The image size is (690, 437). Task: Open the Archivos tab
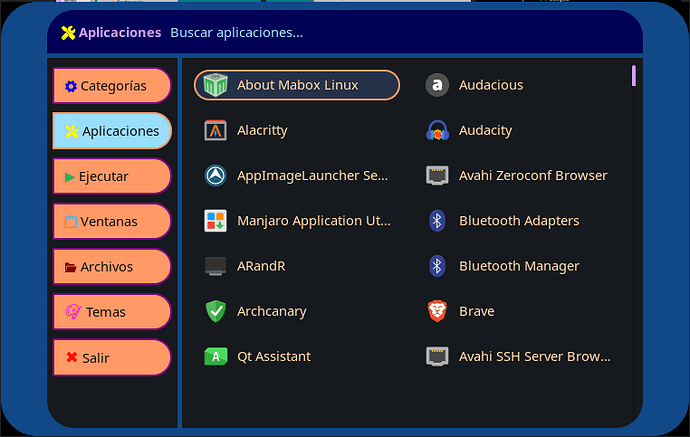pyautogui.click(x=112, y=267)
